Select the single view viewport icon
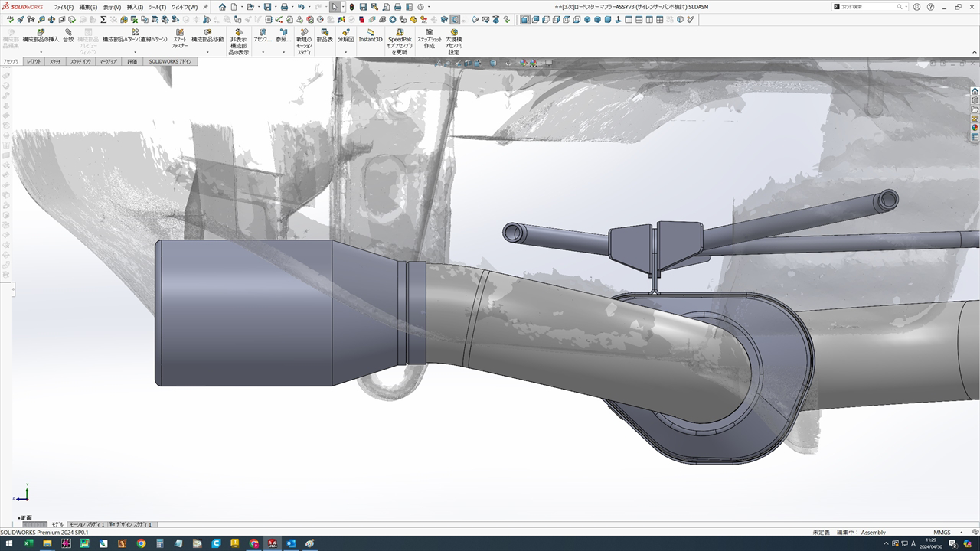980x551 pixels. (629, 20)
